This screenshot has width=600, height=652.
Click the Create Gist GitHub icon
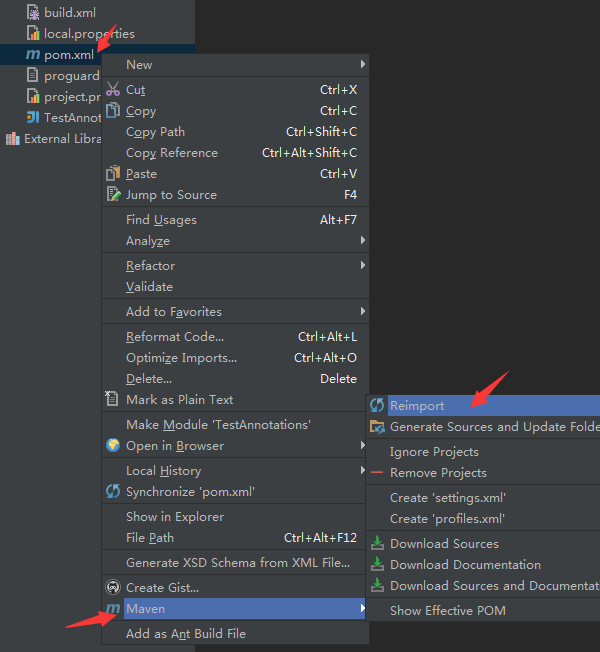[x=113, y=588]
